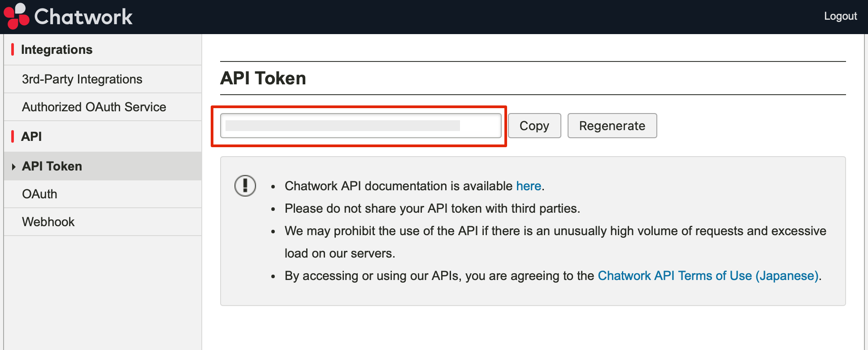Open the OAuth sidebar item
Screen dimensions: 868x350
tap(39, 194)
